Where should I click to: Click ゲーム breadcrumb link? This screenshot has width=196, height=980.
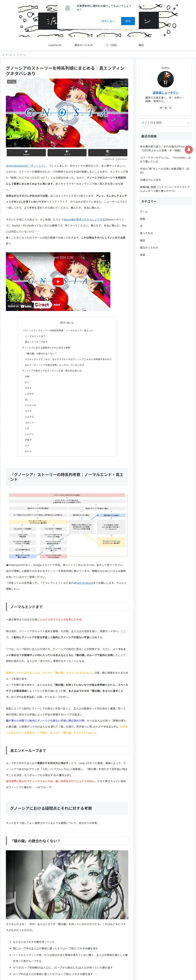(x=23, y=55)
